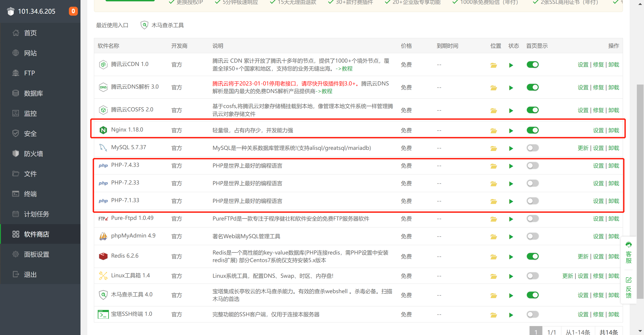Screen dimensions: 644x335
Task: Click status play icon for Nginx 1.18.0
Action: 511,131
